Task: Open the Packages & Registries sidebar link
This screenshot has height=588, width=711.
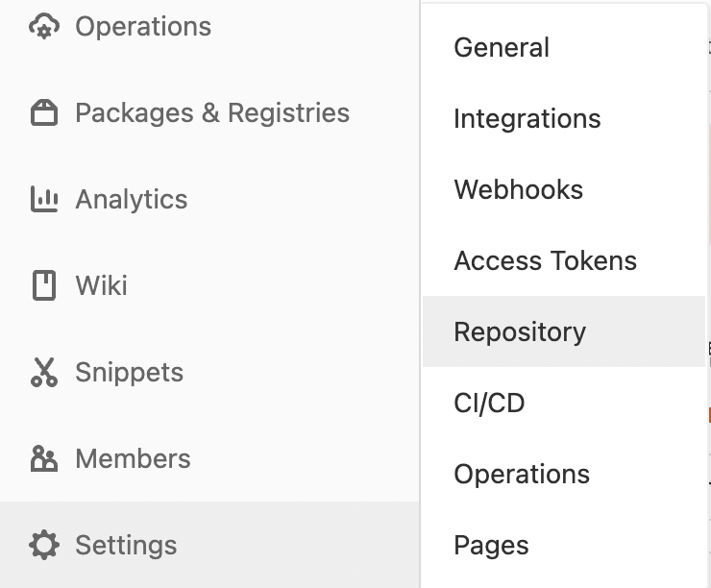Action: (212, 113)
